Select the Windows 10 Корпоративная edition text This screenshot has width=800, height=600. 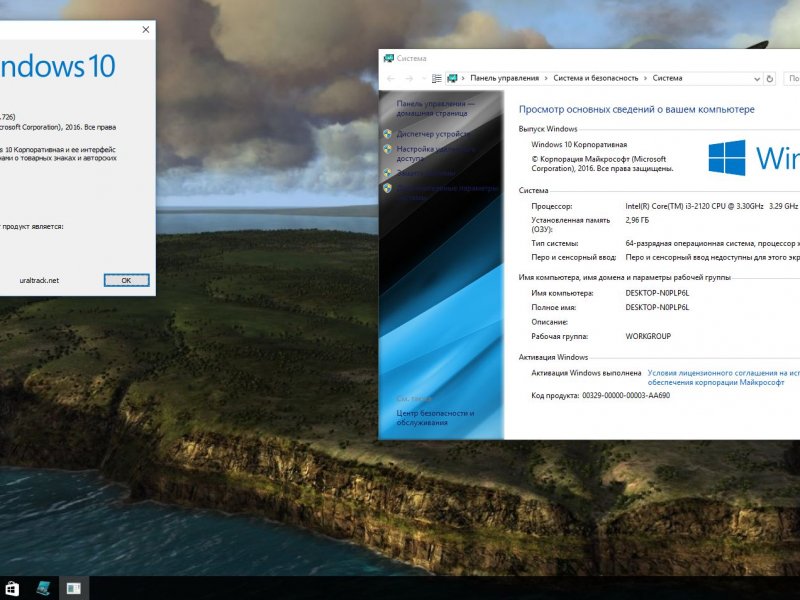tap(579, 144)
